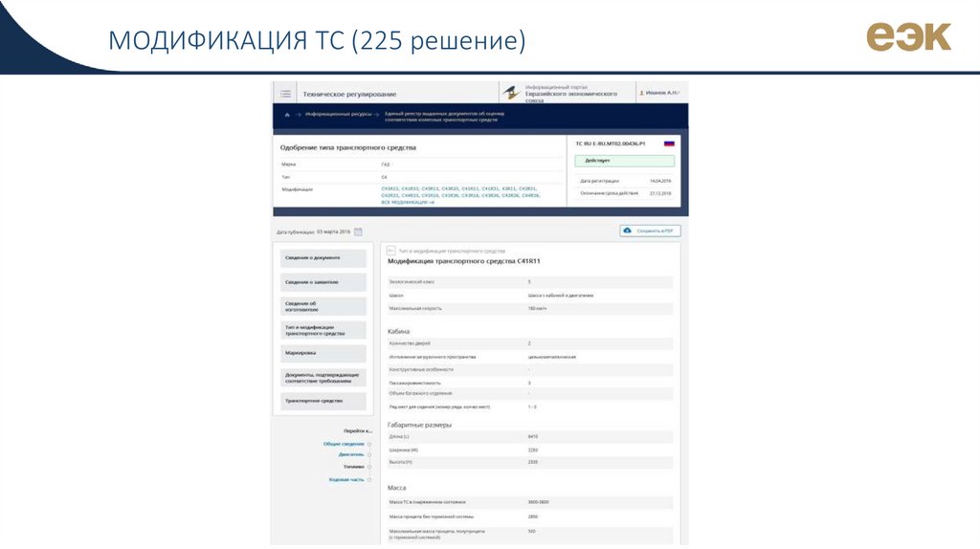Viewport: 980px width, 549px height.
Task: Jump to the Ходовая часть section
Action: pos(346,480)
